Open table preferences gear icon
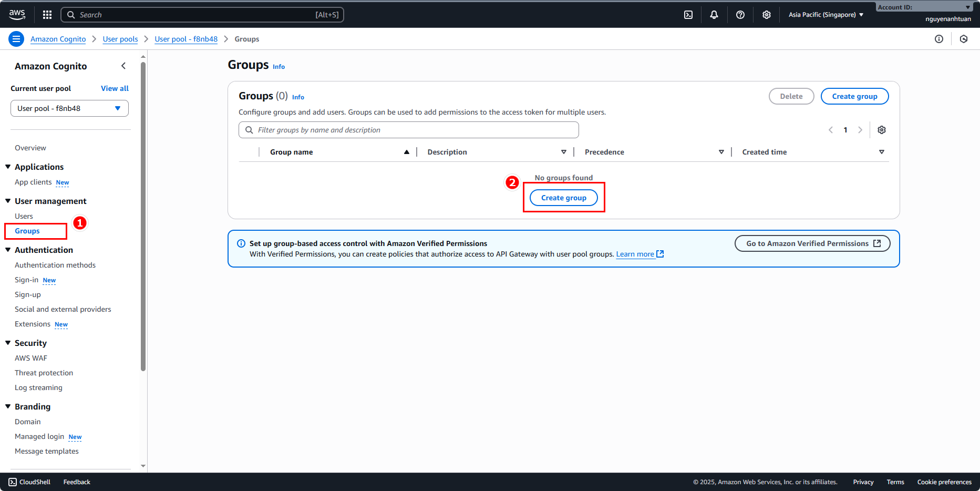Screen dimensions: 980x491 tap(882, 130)
